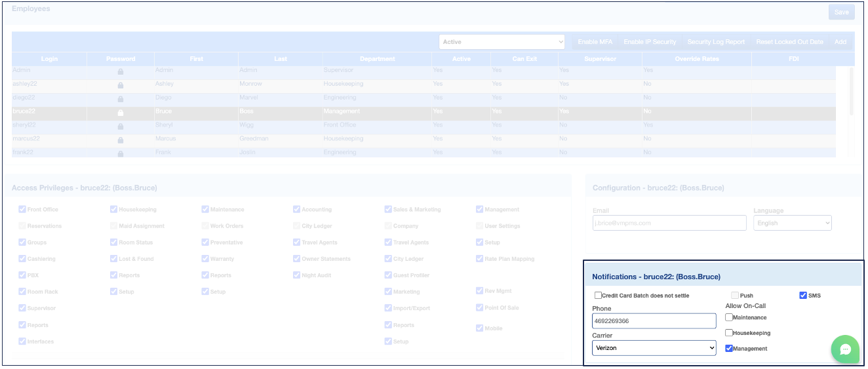The width and height of the screenshot is (868, 369).
Task: Click password lock icon for sheryl22
Action: pos(121,126)
